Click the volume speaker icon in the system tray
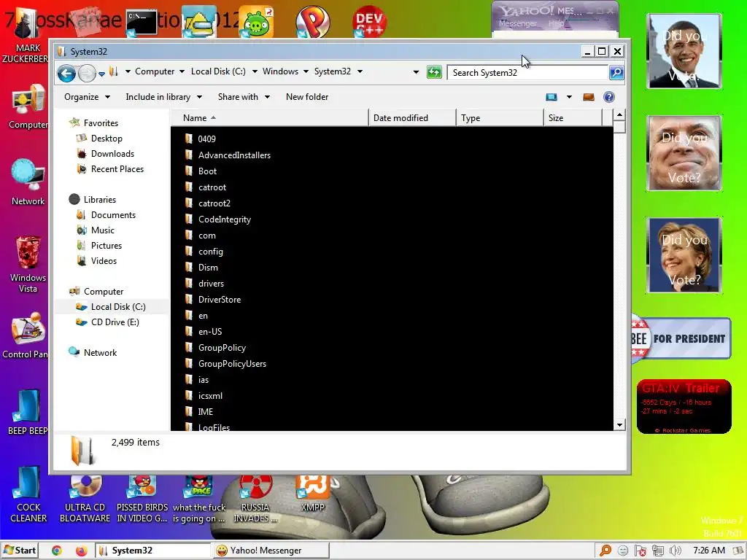This screenshot has width=747, height=560. click(x=675, y=551)
